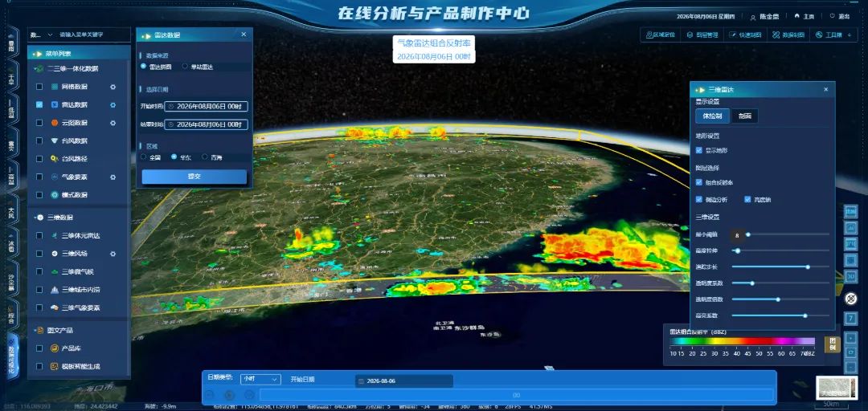The image size is (868, 411).
Task: Open settings gear for 气象要素 row
Action: (113, 177)
